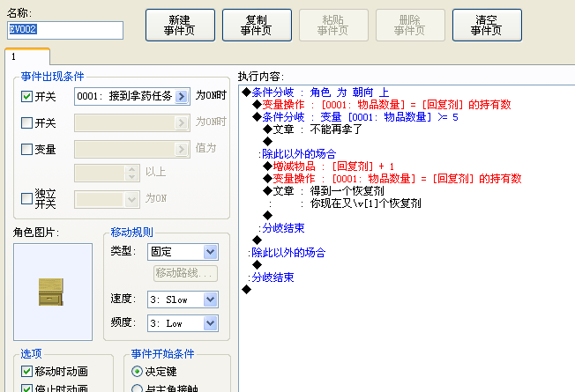Select the last empty command diamond line
Image resolution: width=575 pixels, height=392 pixels.
point(246,290)
